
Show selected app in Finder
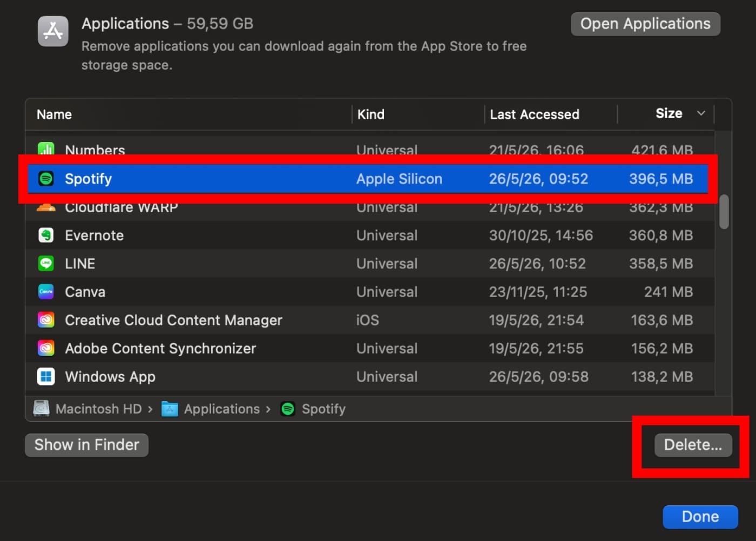pos(86,445)
